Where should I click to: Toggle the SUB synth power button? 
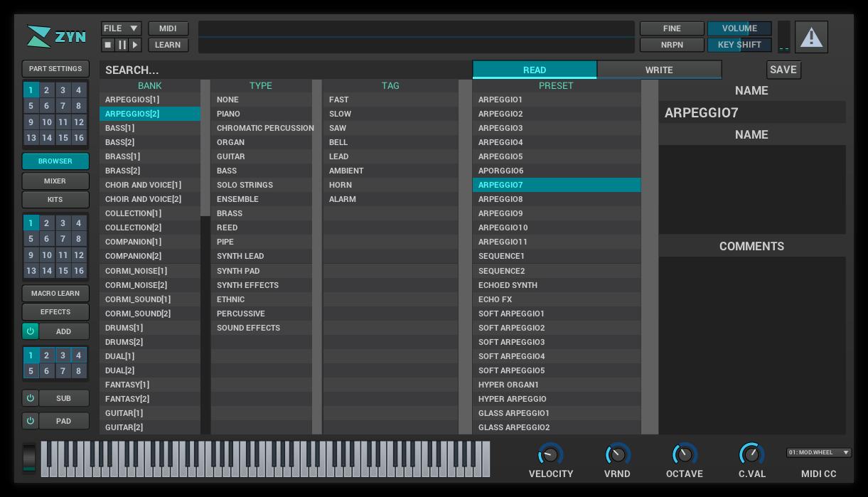pos(30,398)
